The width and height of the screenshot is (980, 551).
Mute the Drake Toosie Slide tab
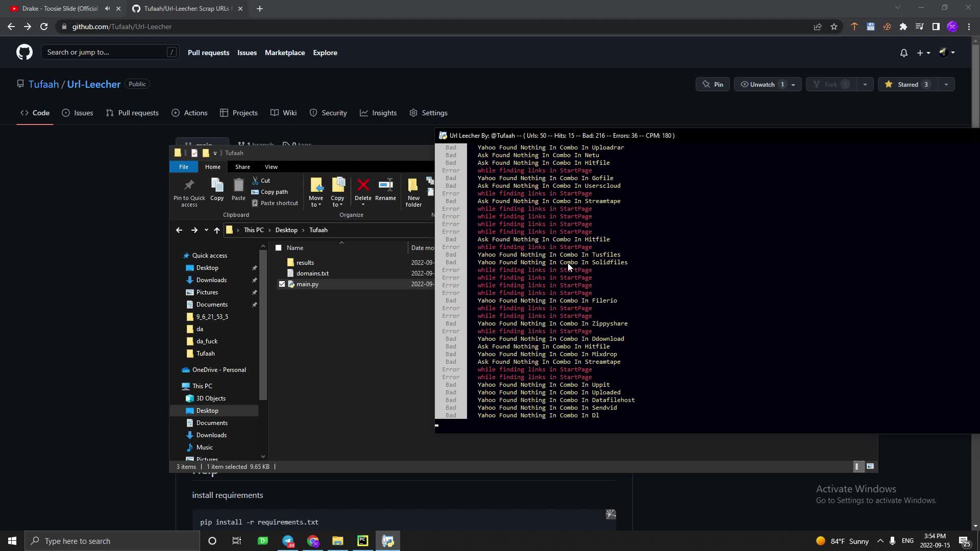coord(107,9)
